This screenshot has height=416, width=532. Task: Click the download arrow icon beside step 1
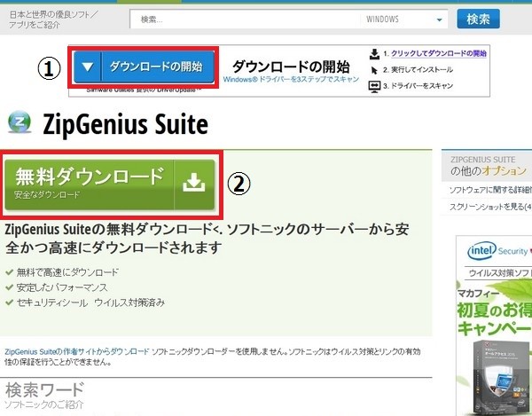tap(374, 54)
